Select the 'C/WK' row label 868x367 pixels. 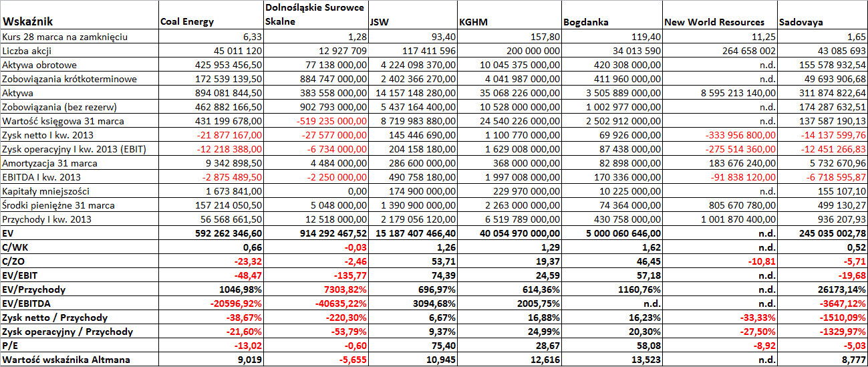(15, 247)
